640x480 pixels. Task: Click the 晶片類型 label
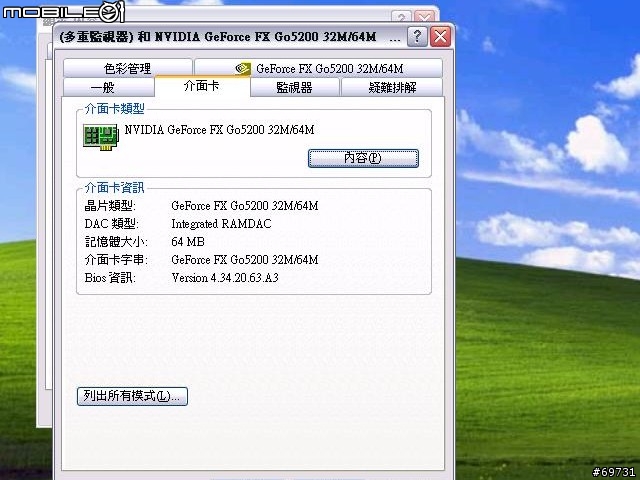(x=110, y=206)
